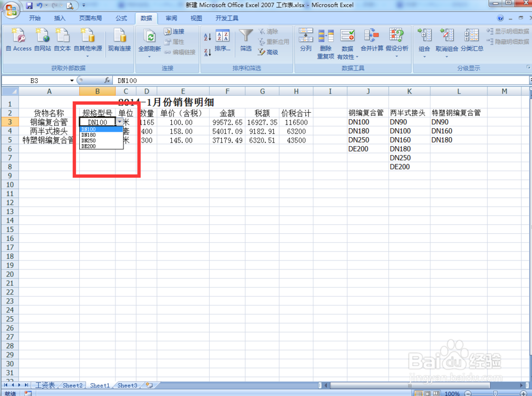Open connections (连接) in ribbon

point(174,31)
